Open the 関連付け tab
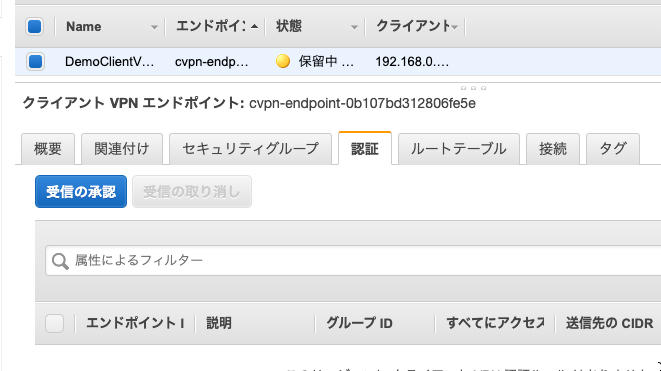The height and width of the screenshot is (371, 661). (122, 149)
